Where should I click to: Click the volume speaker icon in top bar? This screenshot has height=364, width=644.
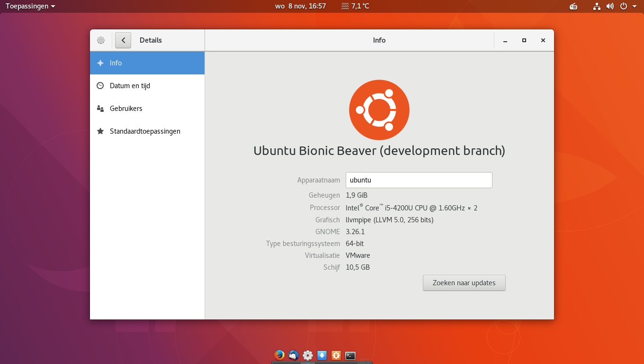(610, 6)
